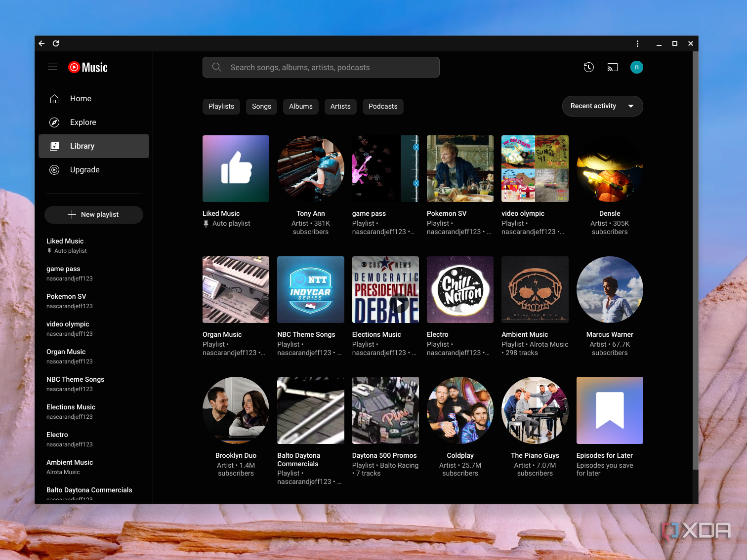The width and height of the screenshot is (747, 560).
Task: Filter library by Albums chip
Action: (301, 106)
